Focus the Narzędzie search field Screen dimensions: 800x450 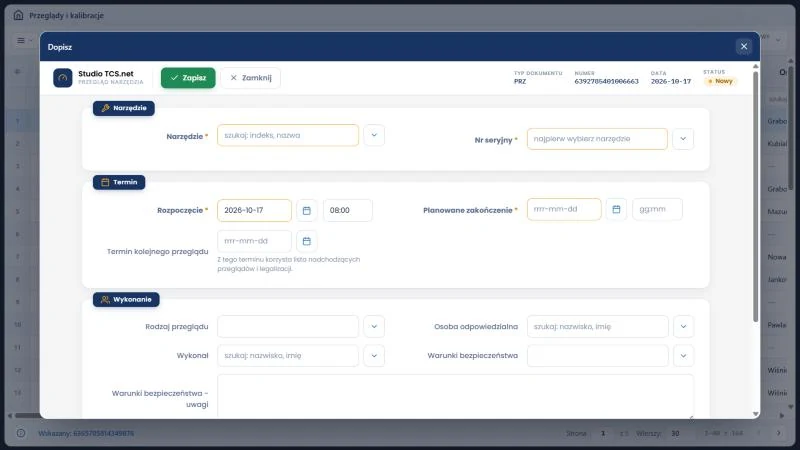(x=288, y=135)
